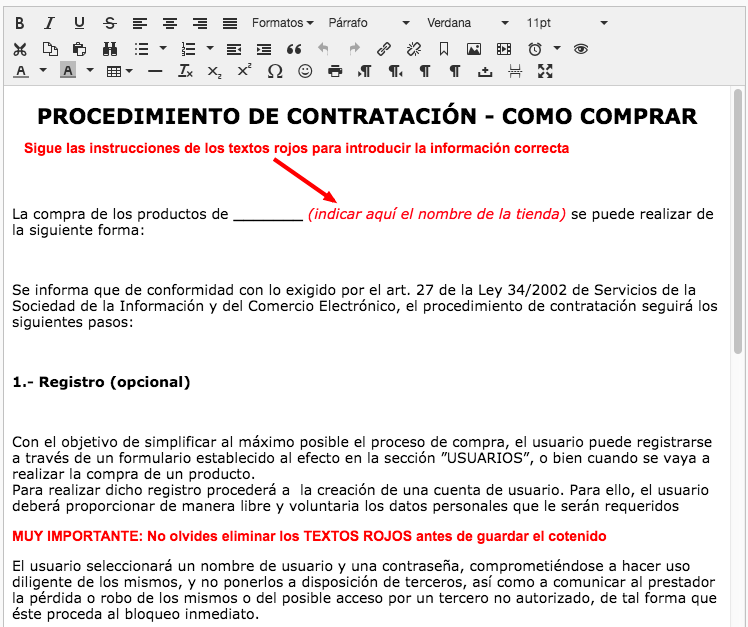This screenshot has width=748, height=627.
Task: Toggle italic formatting
Action: coord(50,23)
